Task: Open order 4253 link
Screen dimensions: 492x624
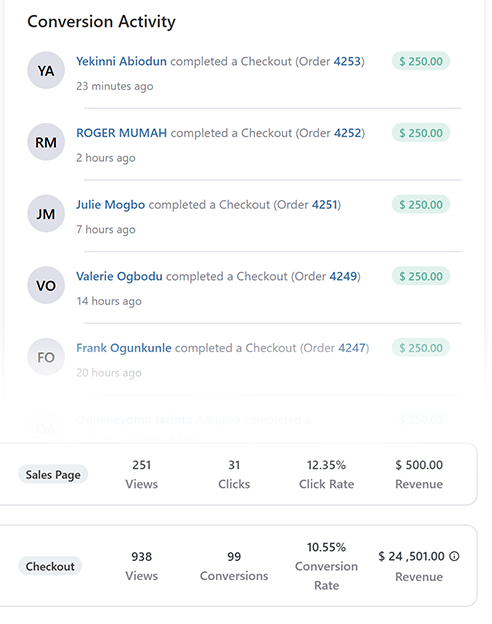Action: 347,61
